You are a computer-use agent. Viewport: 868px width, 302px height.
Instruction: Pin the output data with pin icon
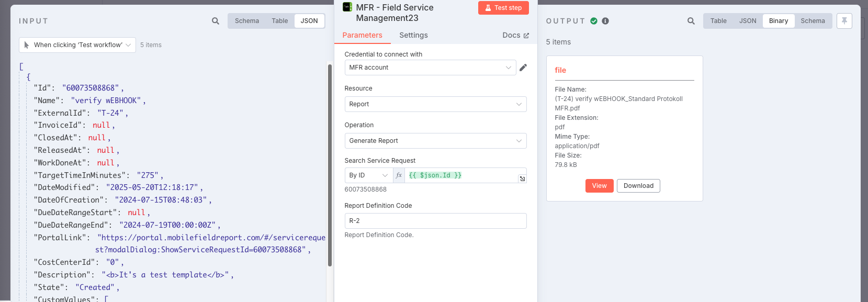[844, 21]
